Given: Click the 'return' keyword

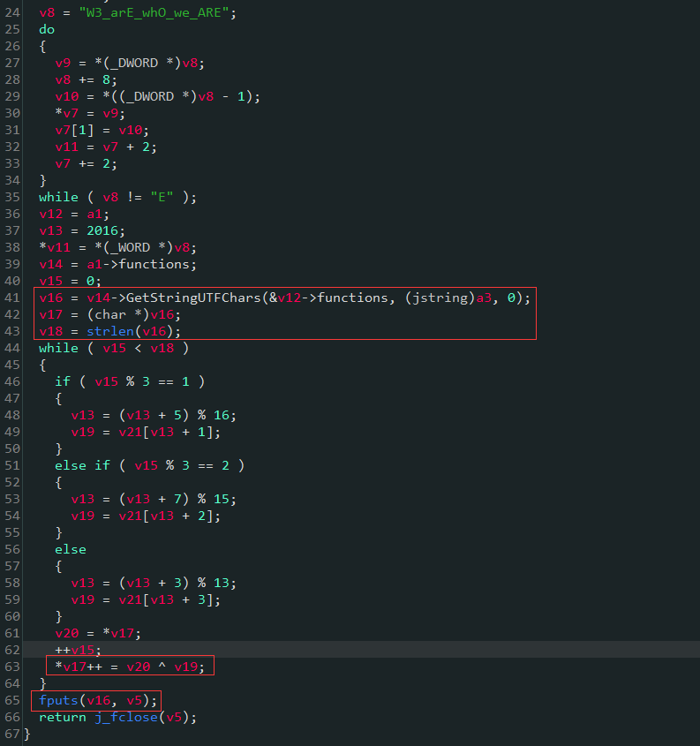Looking at the screenshot, I should point(63,717).
